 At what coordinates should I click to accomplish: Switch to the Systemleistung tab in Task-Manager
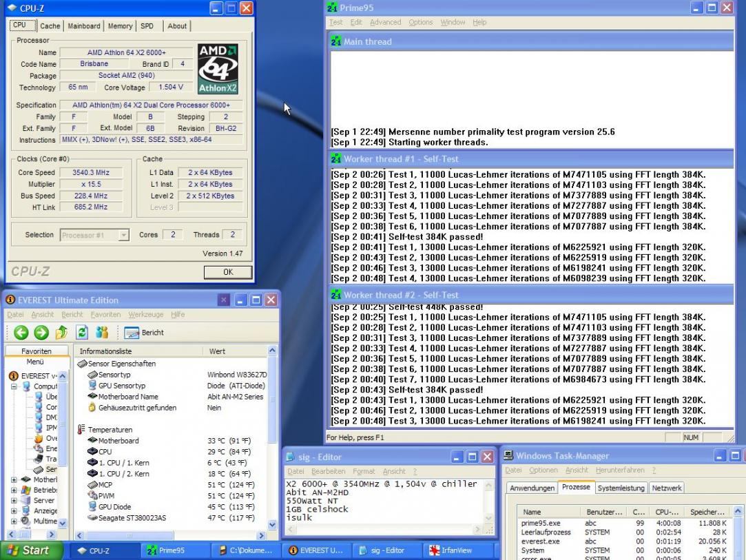pyautogui.click(x=621, y=488)
